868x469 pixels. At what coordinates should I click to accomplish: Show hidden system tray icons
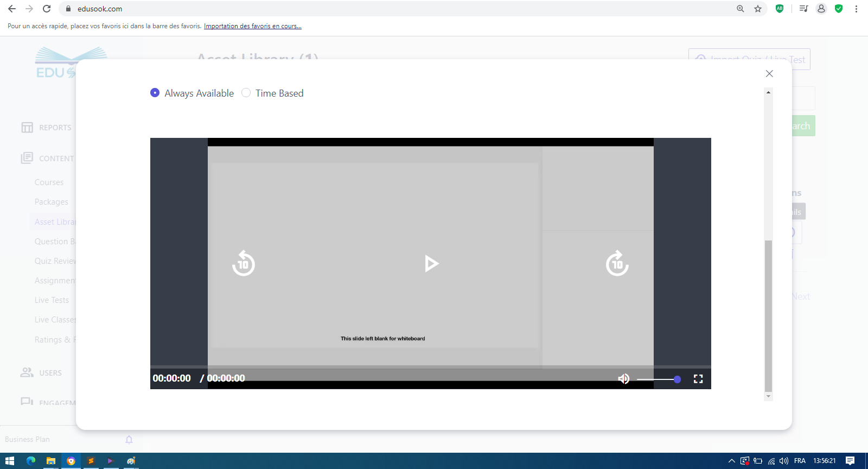click(x=731, y=461)
